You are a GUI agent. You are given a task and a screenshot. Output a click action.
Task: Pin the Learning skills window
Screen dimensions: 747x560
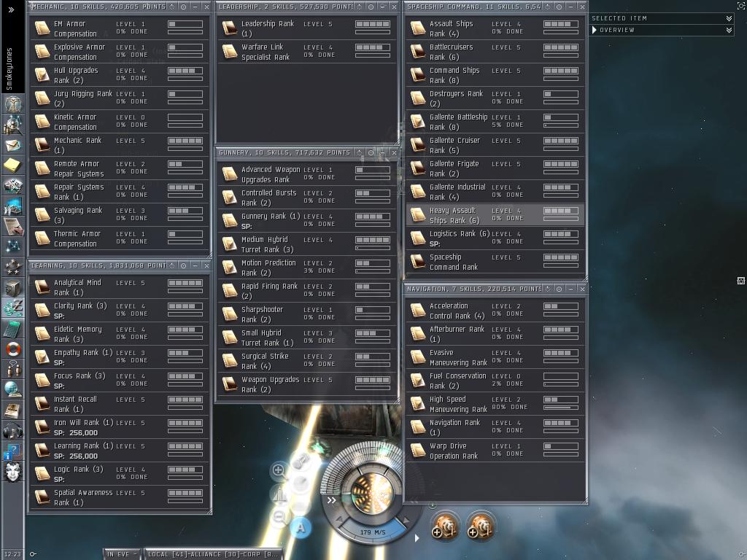[172, 265]
